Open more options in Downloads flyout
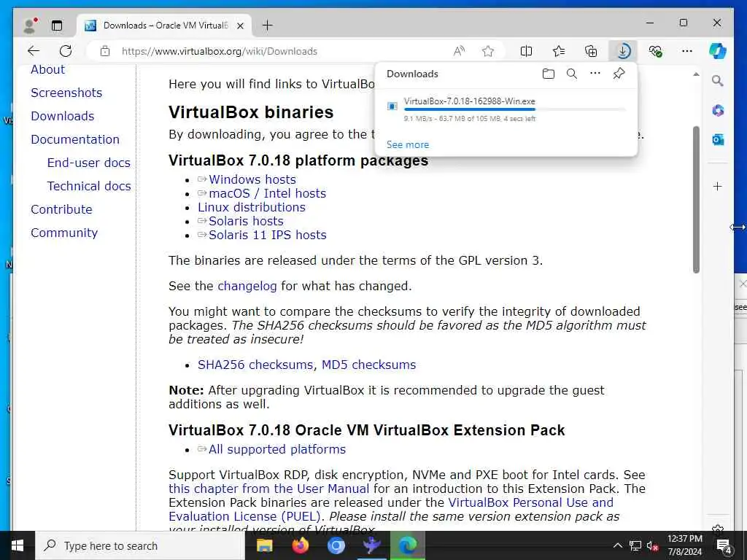747x560 pixels. point(595,74)
